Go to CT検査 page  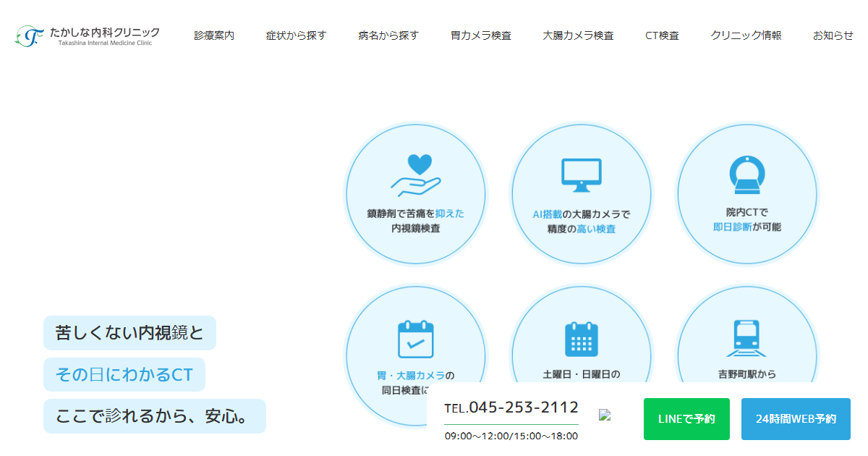coord(663,35)
